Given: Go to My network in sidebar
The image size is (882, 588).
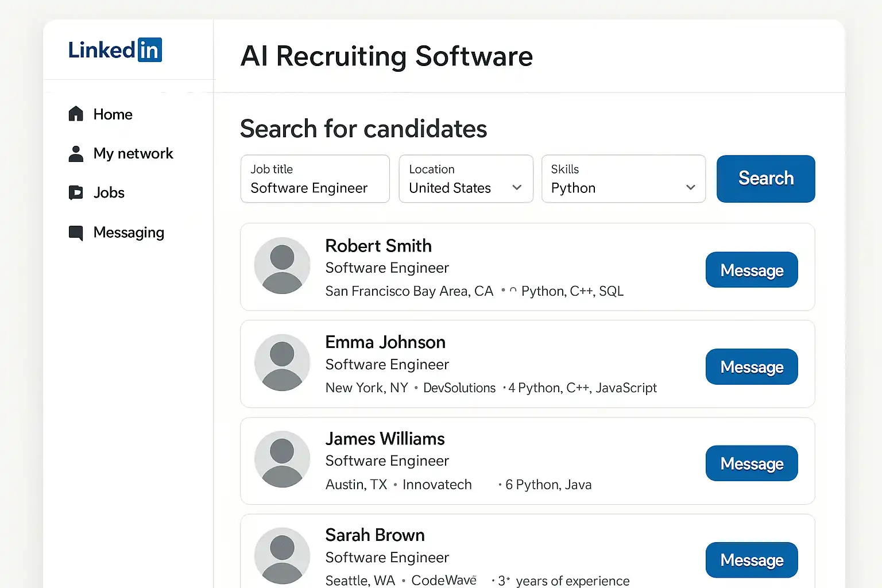Looking at the screenshot, I should 133,153.
